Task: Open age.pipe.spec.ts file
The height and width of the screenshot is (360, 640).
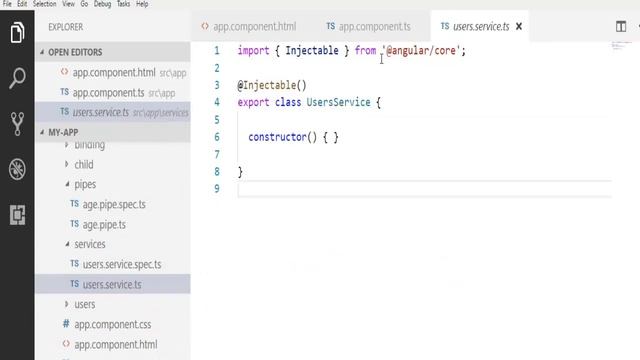Action: [x=114, y=204]
